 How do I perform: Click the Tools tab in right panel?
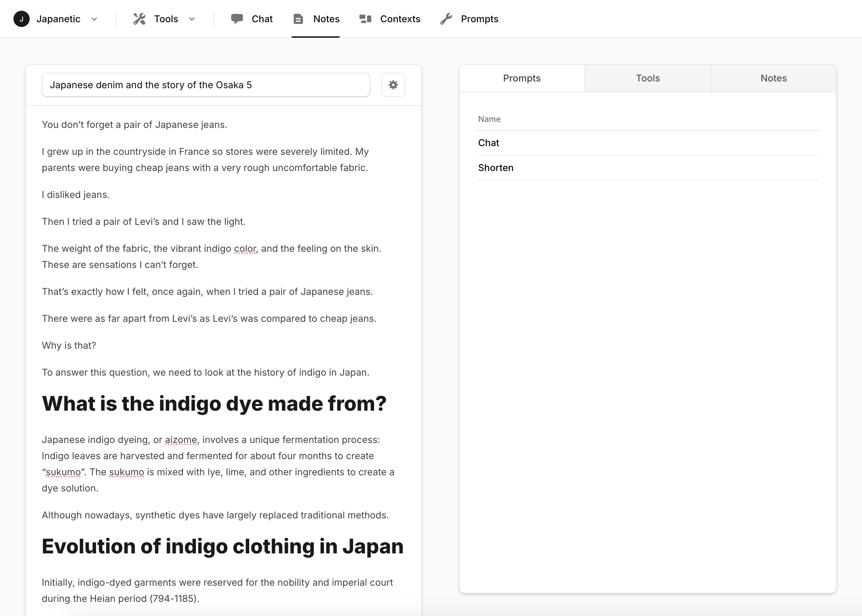pos(647,78)
